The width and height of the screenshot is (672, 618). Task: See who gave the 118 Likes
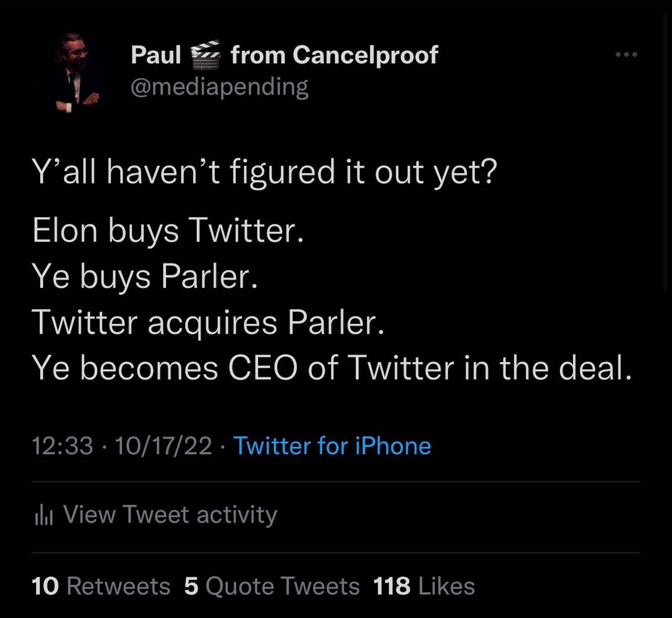coord(424,586)
